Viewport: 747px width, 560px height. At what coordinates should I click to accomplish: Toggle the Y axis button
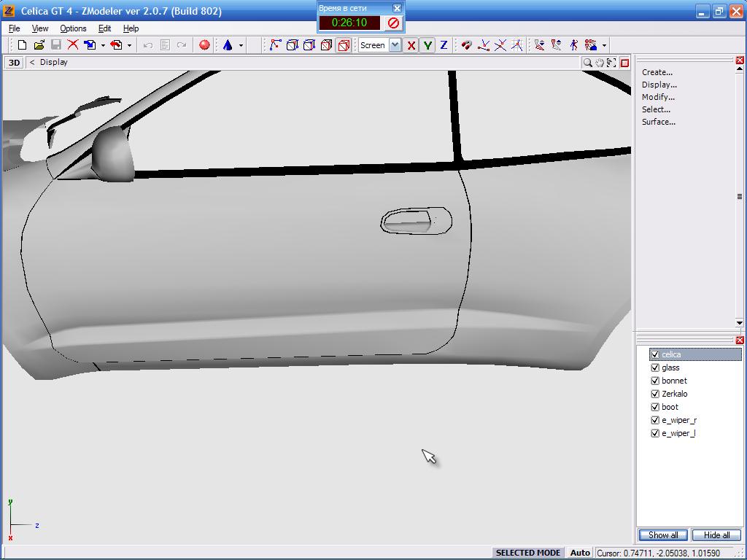(427, 45)
